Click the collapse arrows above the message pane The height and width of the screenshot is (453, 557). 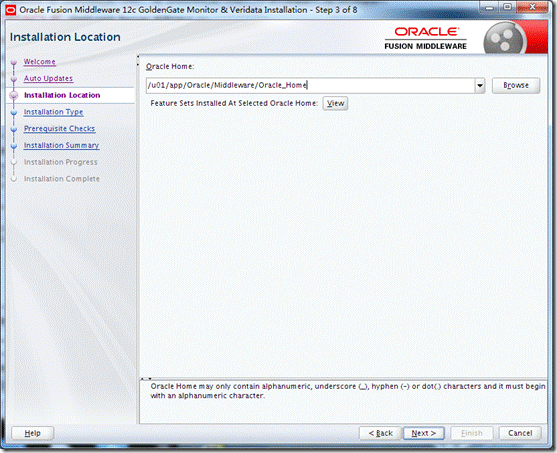(146, 379)
